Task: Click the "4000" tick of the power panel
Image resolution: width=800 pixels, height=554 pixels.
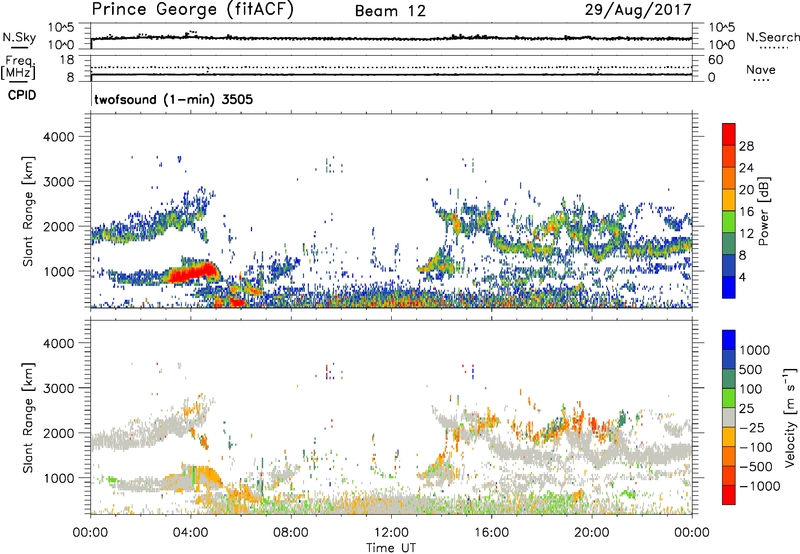Action: tap(58, 137)
